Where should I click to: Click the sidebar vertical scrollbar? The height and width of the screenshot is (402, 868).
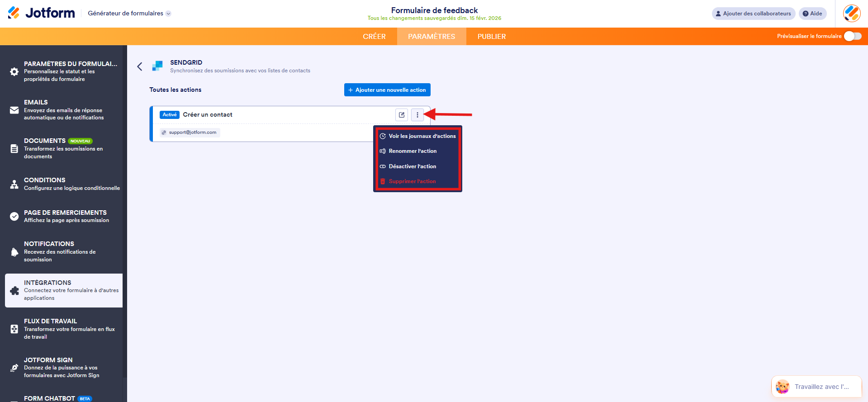click(125, 211)
